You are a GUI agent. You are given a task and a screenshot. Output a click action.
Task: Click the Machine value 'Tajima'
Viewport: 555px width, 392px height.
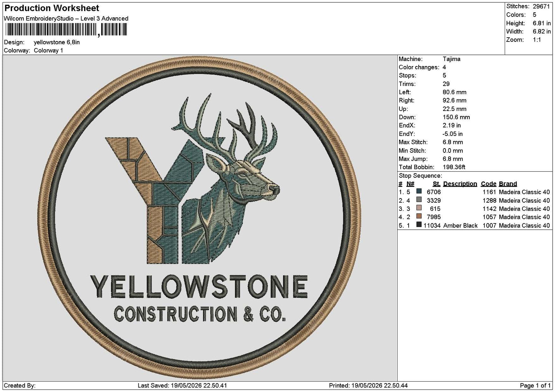click(451, 59)
